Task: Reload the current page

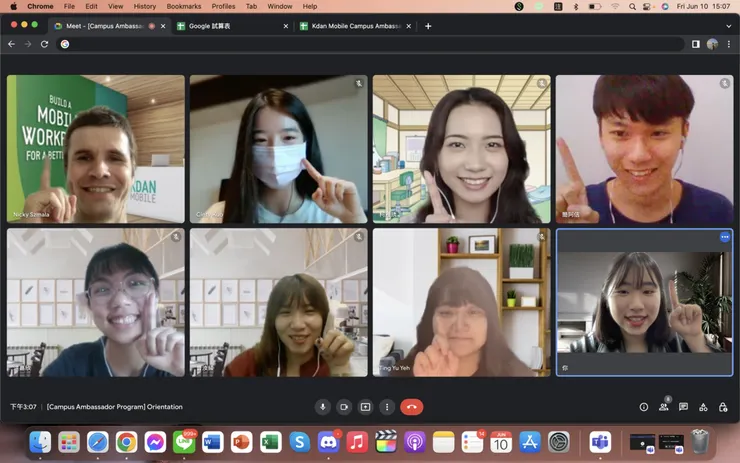Action: point(44,44)
